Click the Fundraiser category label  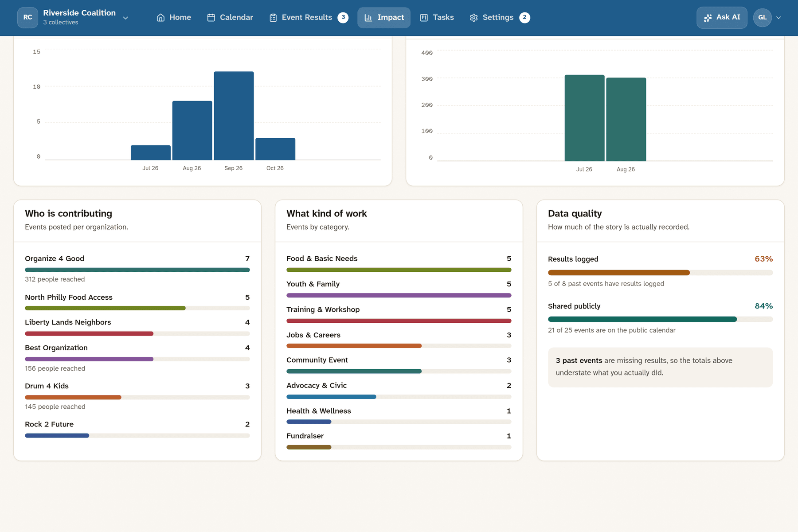tap(305, 436)
